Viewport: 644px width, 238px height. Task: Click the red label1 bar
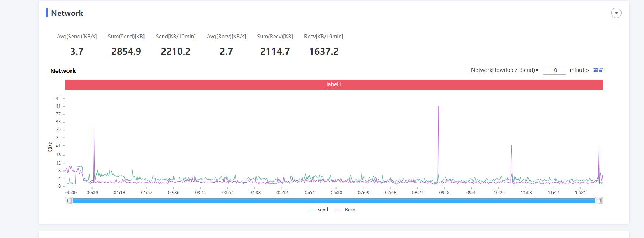pyautogui.click(x=334, y=84)
